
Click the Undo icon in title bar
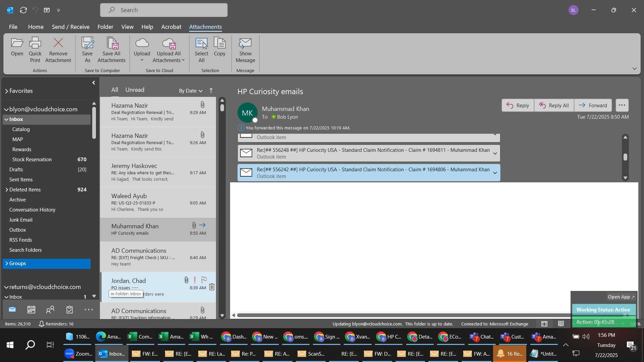pos(35,10)
